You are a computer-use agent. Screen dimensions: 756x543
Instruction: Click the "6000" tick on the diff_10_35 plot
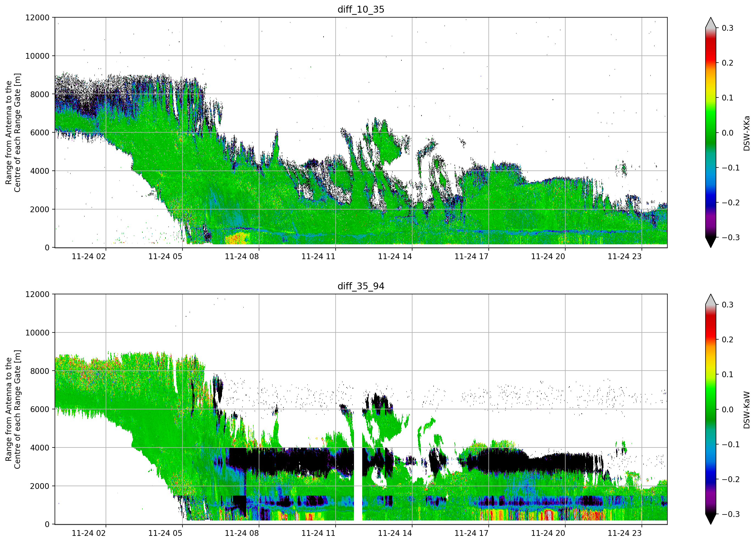pos(40,133)
